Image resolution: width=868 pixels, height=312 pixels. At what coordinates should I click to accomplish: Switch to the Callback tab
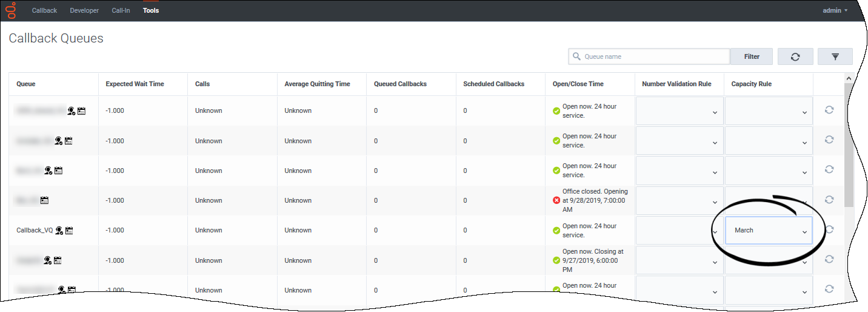pos(44,10)
